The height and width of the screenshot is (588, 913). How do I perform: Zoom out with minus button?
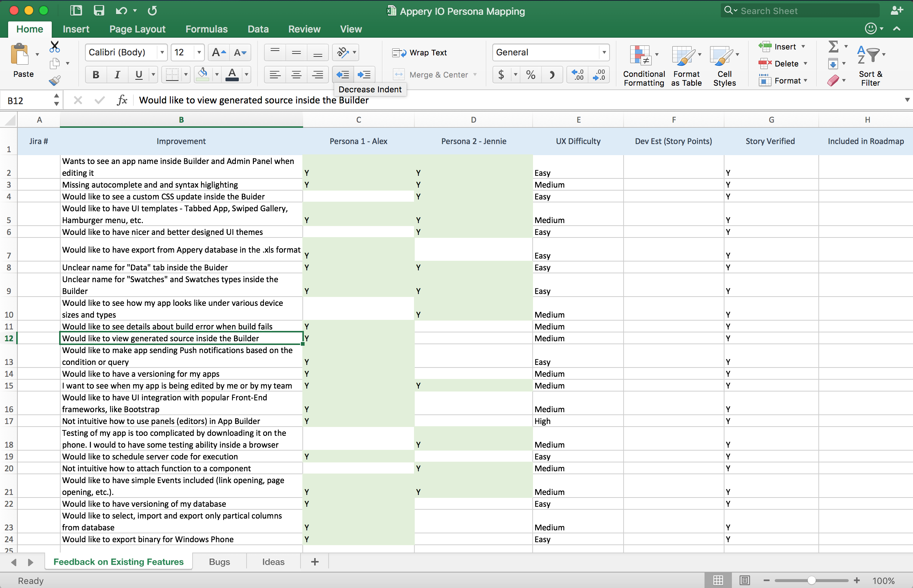766,580
